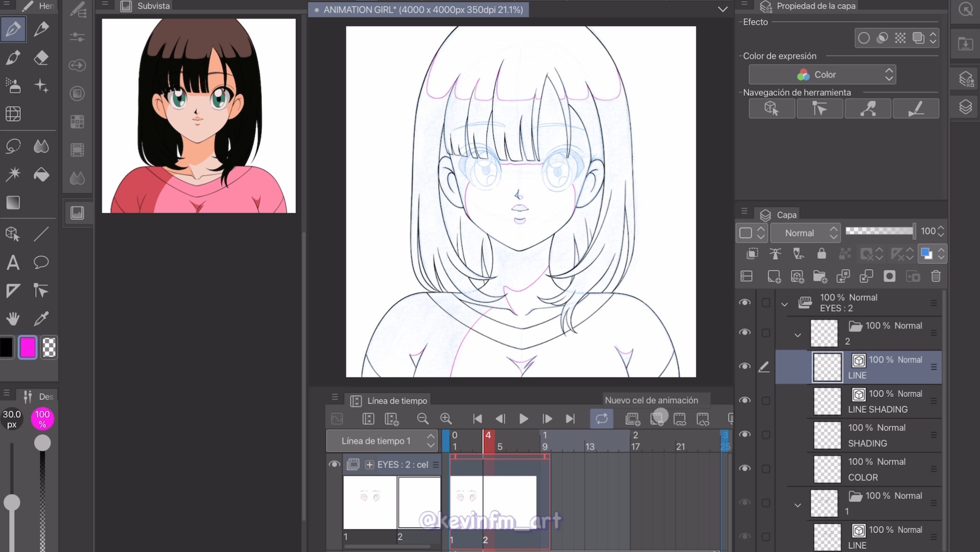
Task: Select the Hand move tool
Action: tap(13, 319)
